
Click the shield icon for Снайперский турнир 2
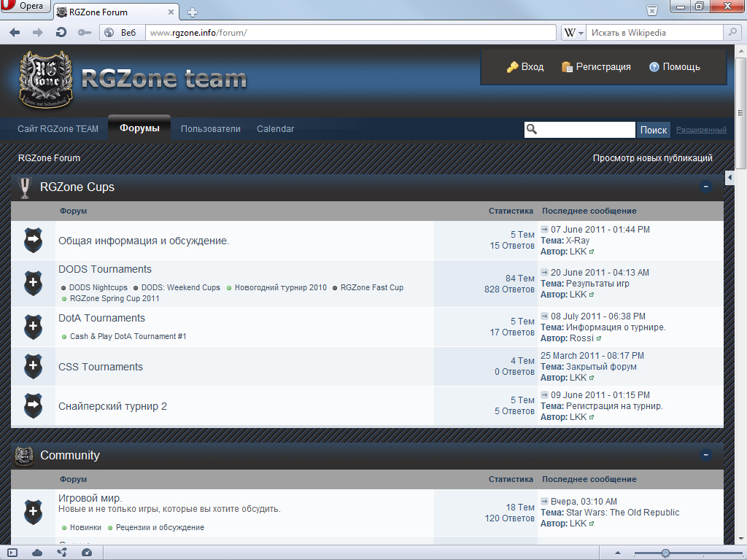coord(33,405)
